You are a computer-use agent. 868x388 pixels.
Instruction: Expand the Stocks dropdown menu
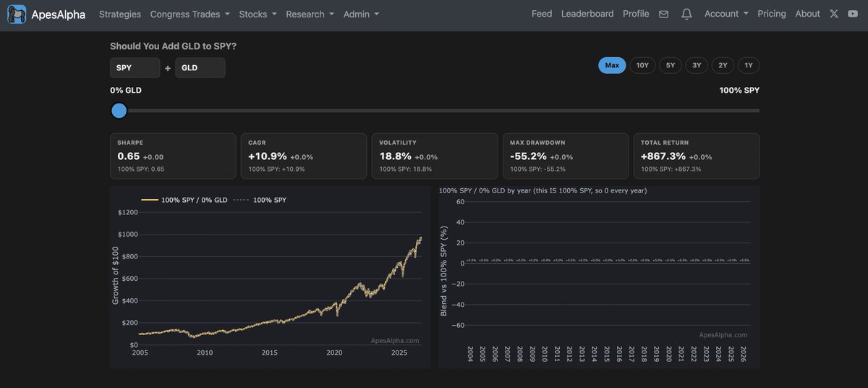click(x=258, y=14)
